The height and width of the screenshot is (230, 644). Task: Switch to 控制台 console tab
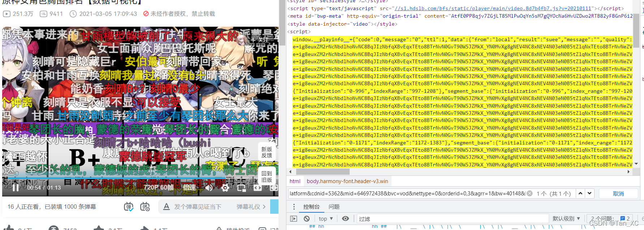[x=311, y=207]
